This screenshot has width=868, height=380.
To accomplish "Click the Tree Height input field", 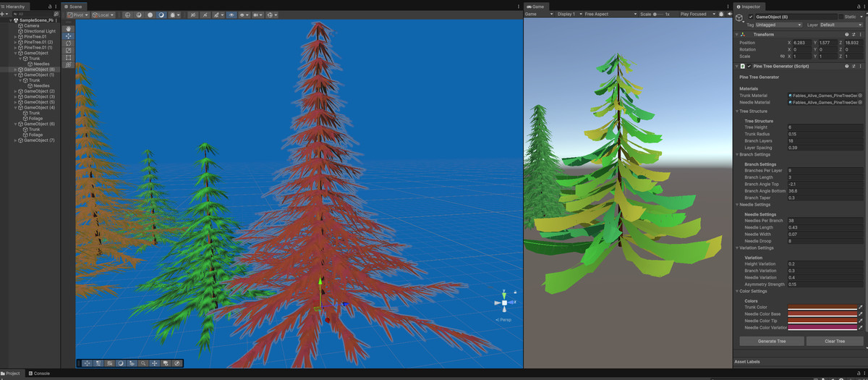I will 825,127.
